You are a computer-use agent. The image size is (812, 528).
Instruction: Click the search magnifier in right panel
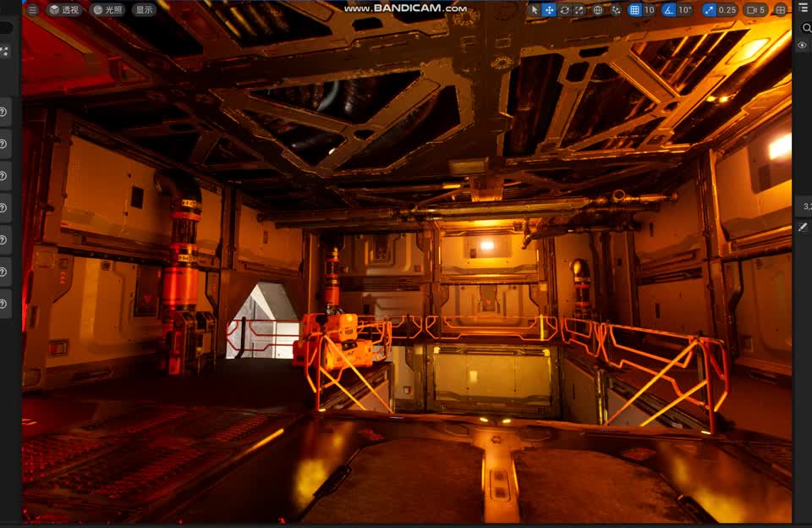pos(806,27)
